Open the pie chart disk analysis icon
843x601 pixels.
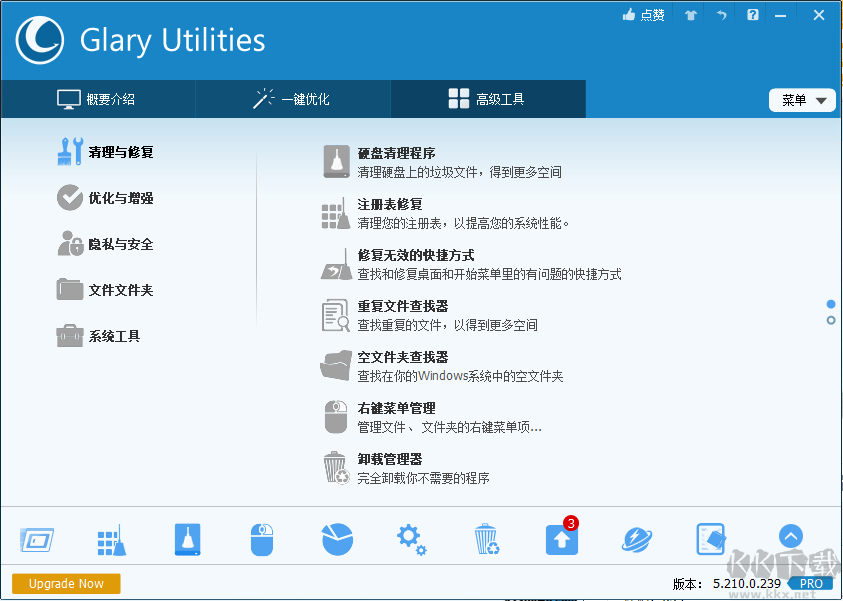[x=337, y=539]
